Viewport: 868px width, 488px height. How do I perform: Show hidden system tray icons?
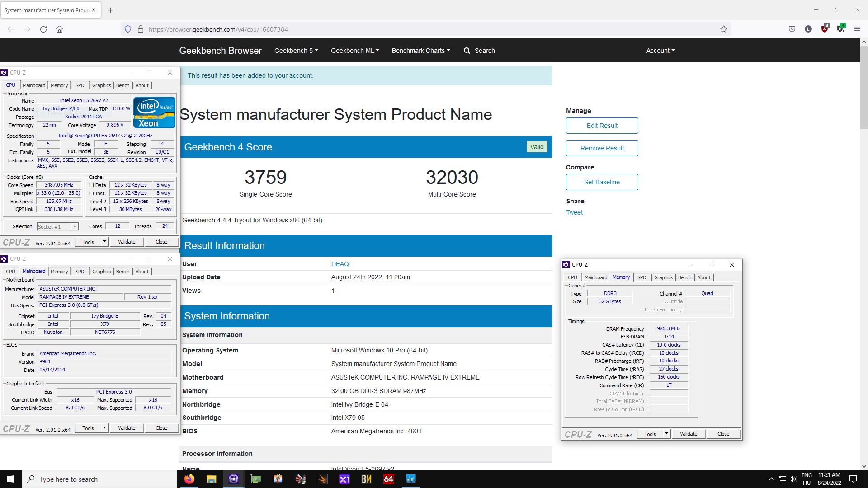tap(771, 479)
